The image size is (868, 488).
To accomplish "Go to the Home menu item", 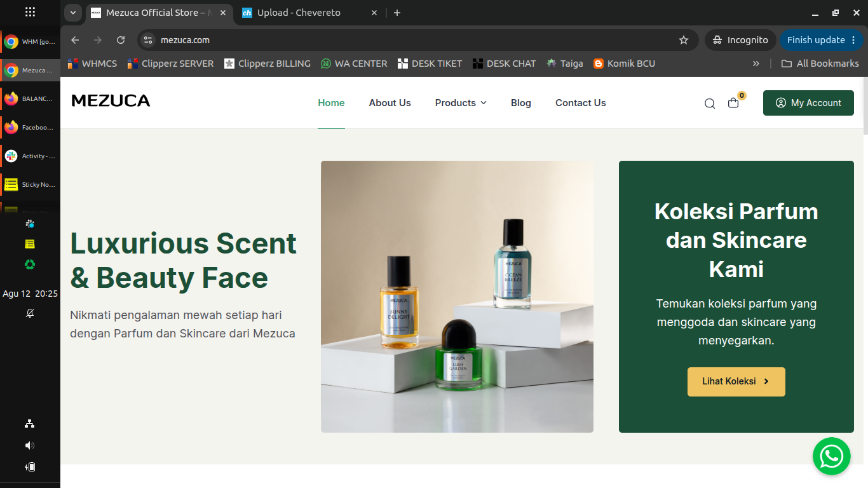I will tap(331, 103).
